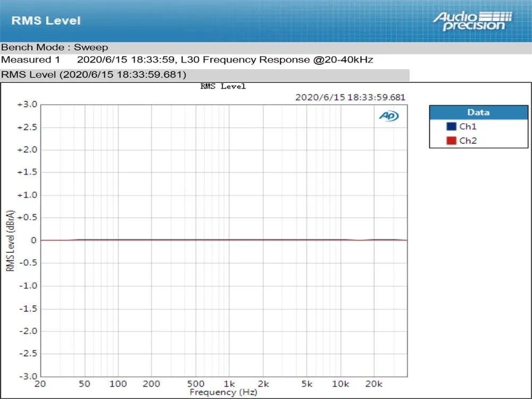Click the -2.5 y-axis value
This screenshot has height=399, width=532.
(28, 354)
